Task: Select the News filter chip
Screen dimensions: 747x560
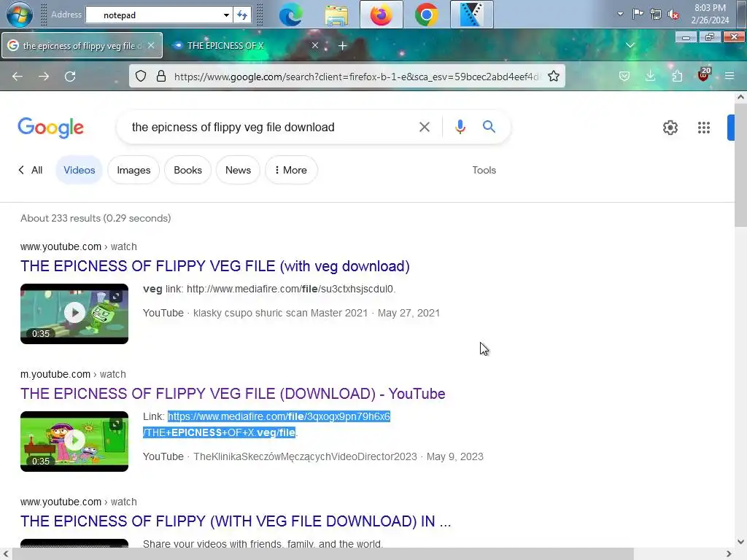Action: click(x=238, y=170)
